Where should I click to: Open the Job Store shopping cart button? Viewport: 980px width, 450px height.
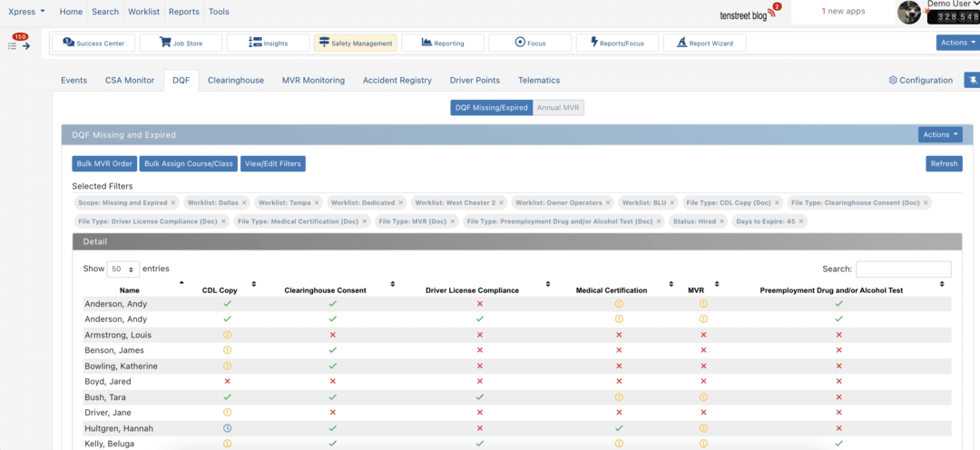point(182,43)
